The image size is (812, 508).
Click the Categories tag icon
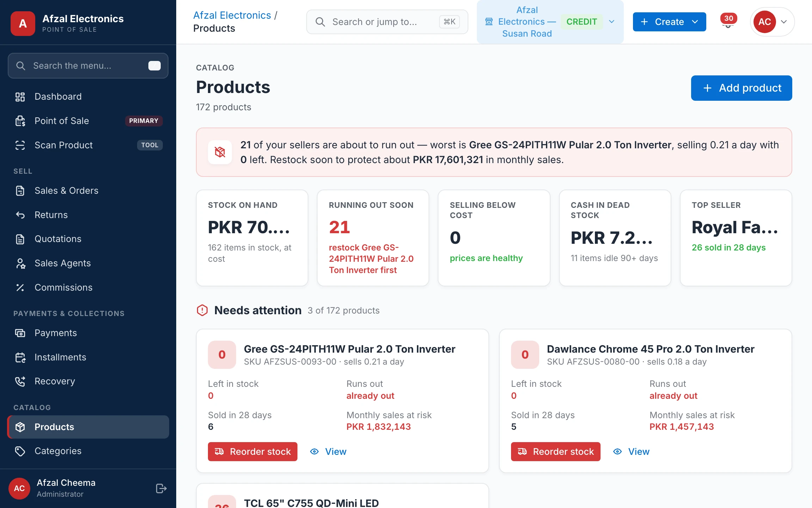point(20,451)
